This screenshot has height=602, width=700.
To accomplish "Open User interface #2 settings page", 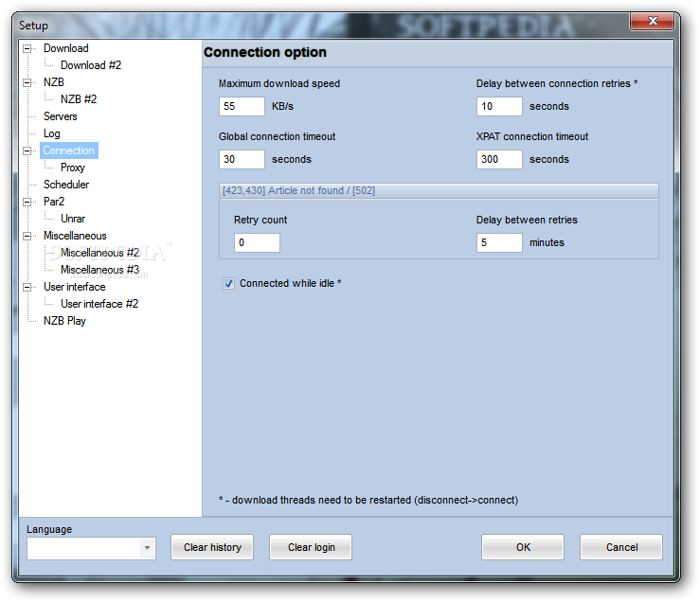I will pyautogui.click(x=99, y=304).
